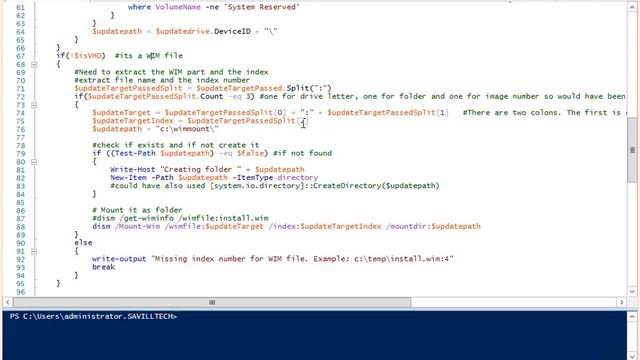The image size is (640, 360).
Task: Click the CreateDirectory comment on line 83
Action: [275, 186]
